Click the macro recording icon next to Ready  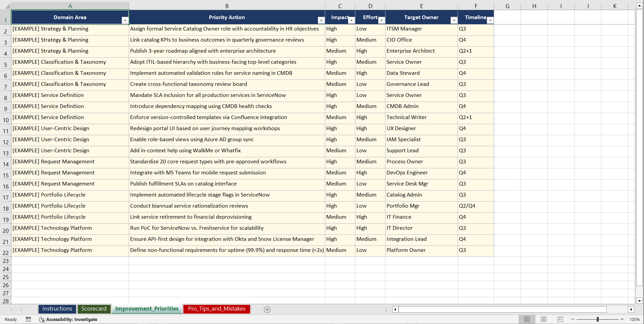point(28,319)
